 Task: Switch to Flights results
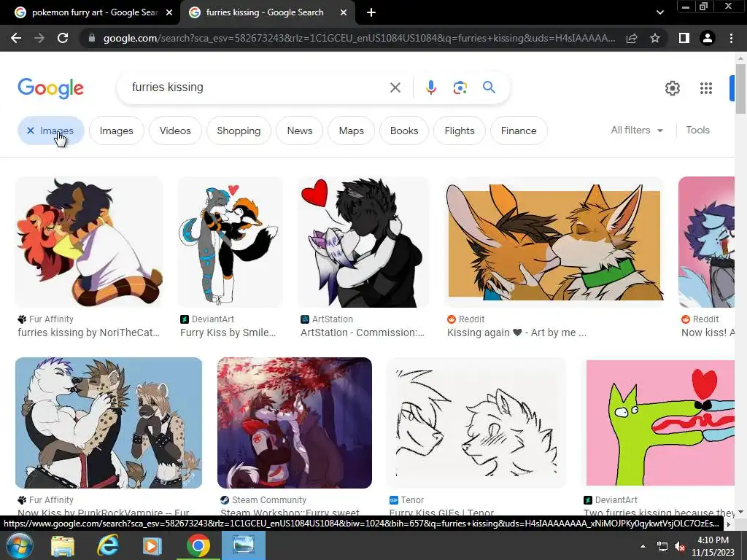pyautogui.click(x=460, y=131)
